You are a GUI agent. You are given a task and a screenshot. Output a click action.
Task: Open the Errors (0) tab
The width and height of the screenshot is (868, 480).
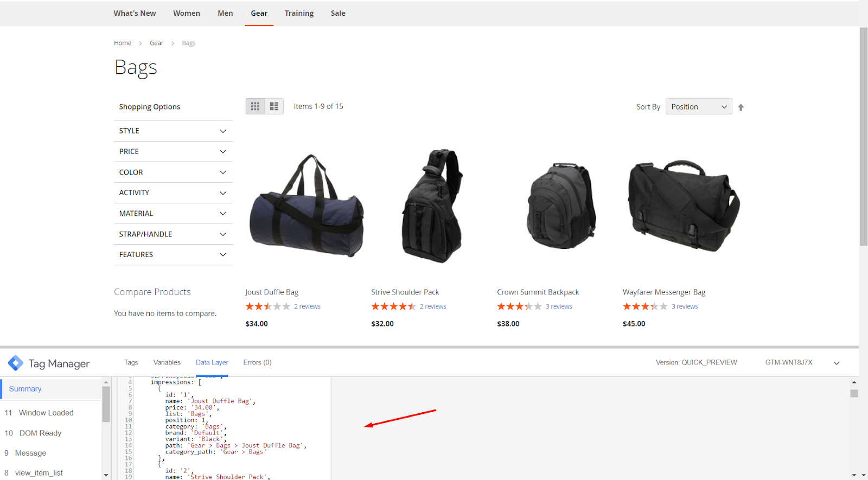click(257, 362)
